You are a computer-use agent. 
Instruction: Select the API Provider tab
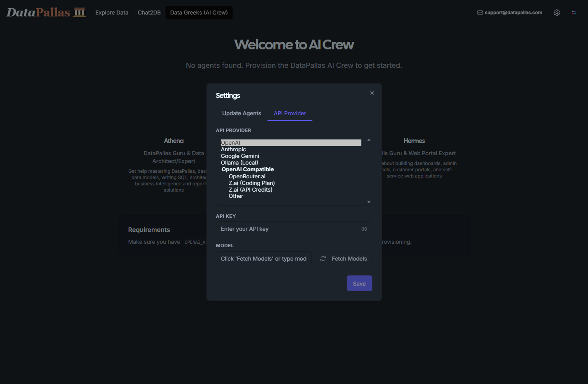pos(290,113)
